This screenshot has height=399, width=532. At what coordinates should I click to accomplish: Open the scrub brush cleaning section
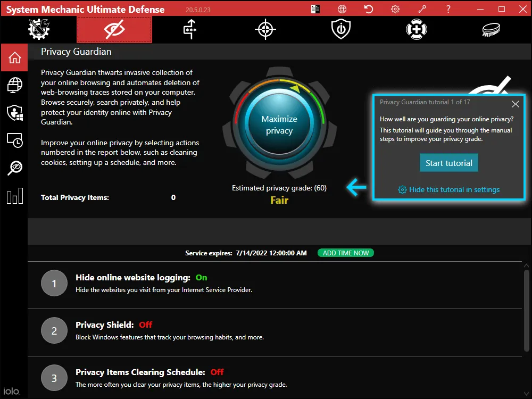[491, 29]
